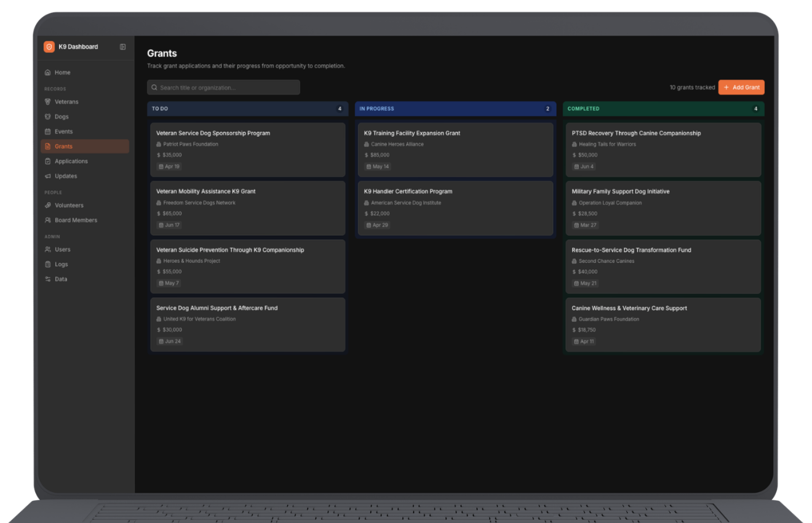Select the PTSD Recovery Through Canine Companionship card
Image resolution: width=812 pixels, height=523 pixels.
[663, 149]
